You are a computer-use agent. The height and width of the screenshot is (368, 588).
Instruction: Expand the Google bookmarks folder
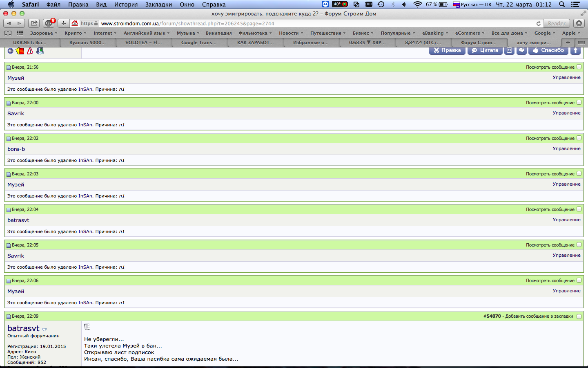(545, 33)
